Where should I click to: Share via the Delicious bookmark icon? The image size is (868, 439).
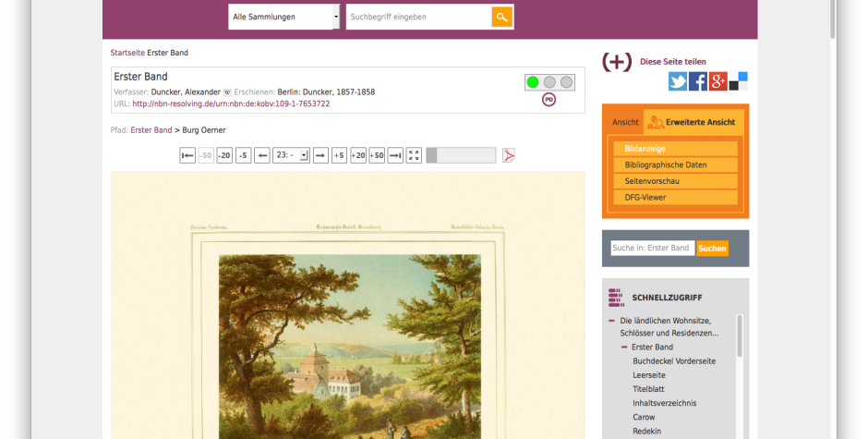point(739,81)
